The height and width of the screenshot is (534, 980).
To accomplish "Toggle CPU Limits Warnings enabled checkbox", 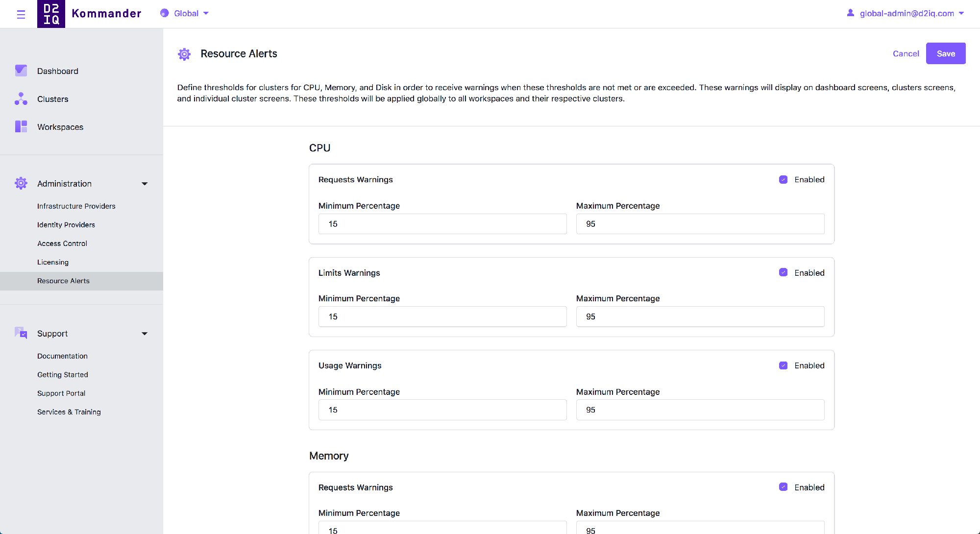I will [784, 272].
